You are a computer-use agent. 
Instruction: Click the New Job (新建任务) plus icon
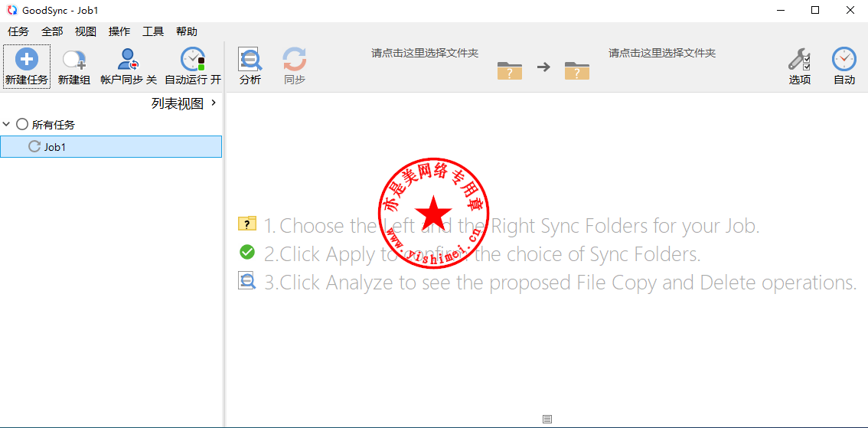point(27,59)
